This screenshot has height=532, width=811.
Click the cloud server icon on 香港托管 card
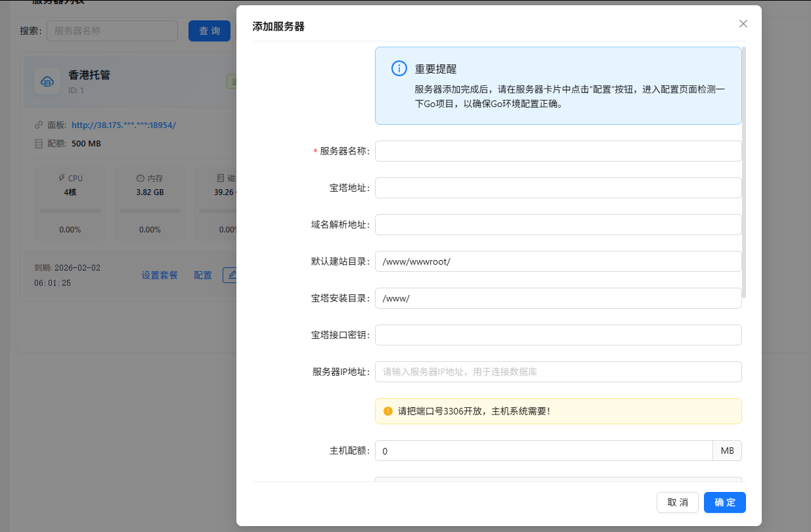[47, 81]
